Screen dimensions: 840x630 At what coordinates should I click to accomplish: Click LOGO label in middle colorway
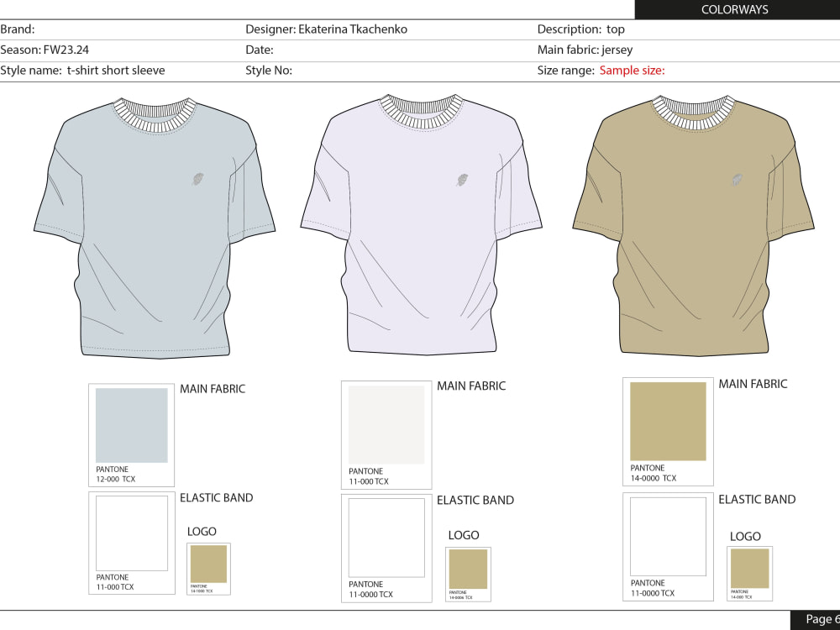click(464, 535)
